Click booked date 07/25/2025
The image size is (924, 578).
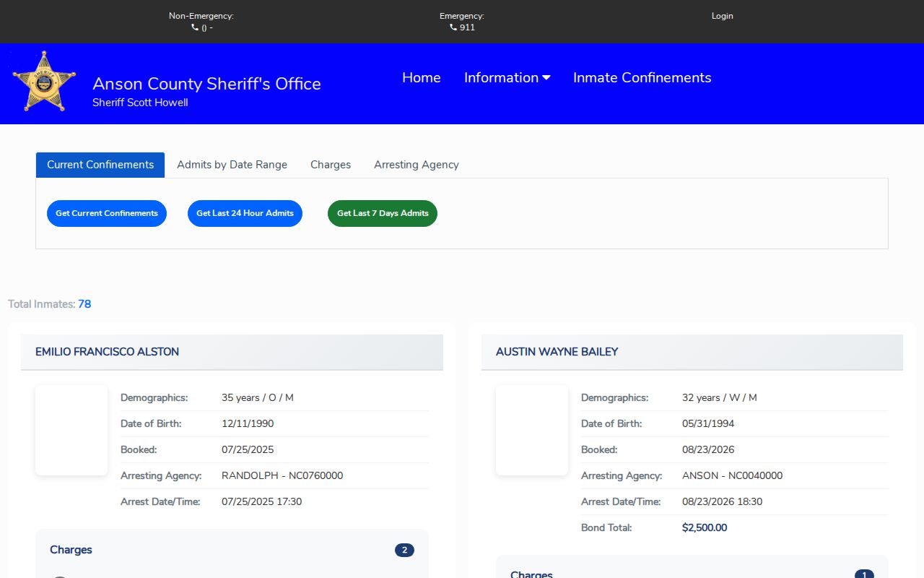[248, 449]
